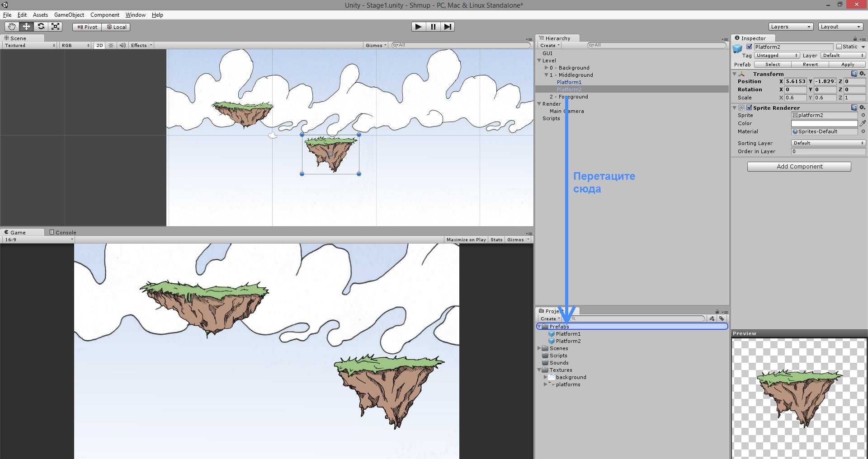Image resolution: width=868 pixels, height=459 pixels.
Task: Click the Add Component button
Action: (799, 167)
